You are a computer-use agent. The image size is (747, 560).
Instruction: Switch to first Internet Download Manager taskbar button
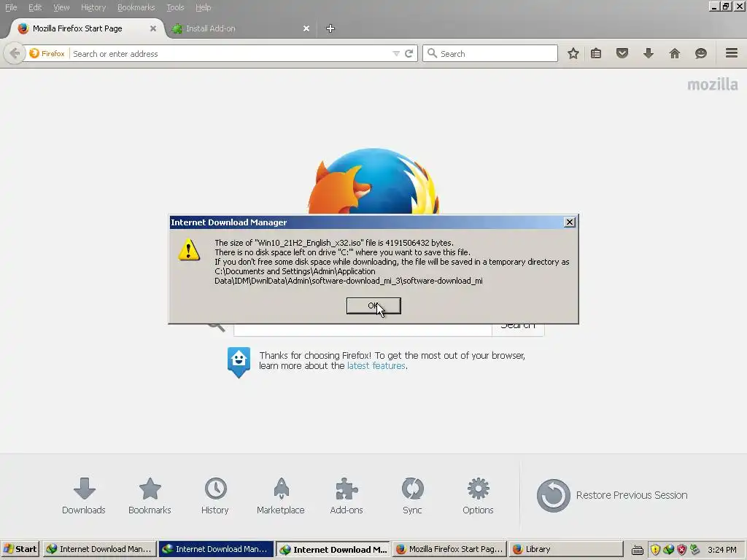(x=99, y=549)
